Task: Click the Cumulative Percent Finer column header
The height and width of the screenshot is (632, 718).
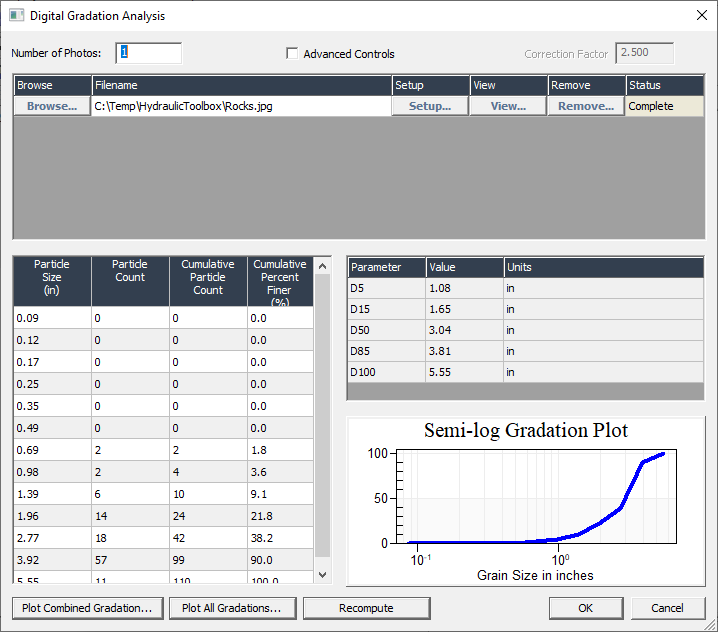Action: tap(280, 282)
